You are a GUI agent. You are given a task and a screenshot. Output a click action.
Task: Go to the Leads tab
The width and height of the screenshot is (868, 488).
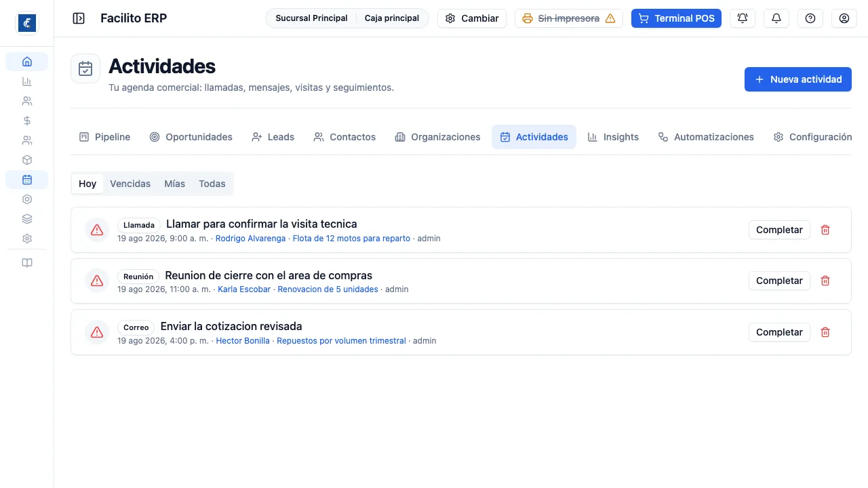(x=273, y=137)
